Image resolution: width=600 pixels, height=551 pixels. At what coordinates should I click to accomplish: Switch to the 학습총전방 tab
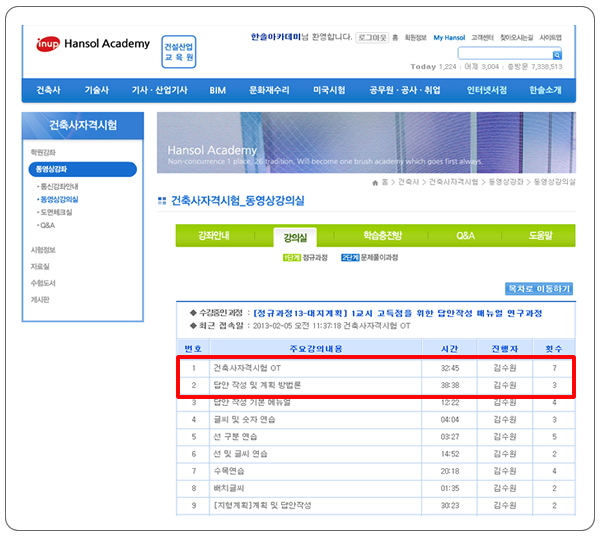[383, 236]
